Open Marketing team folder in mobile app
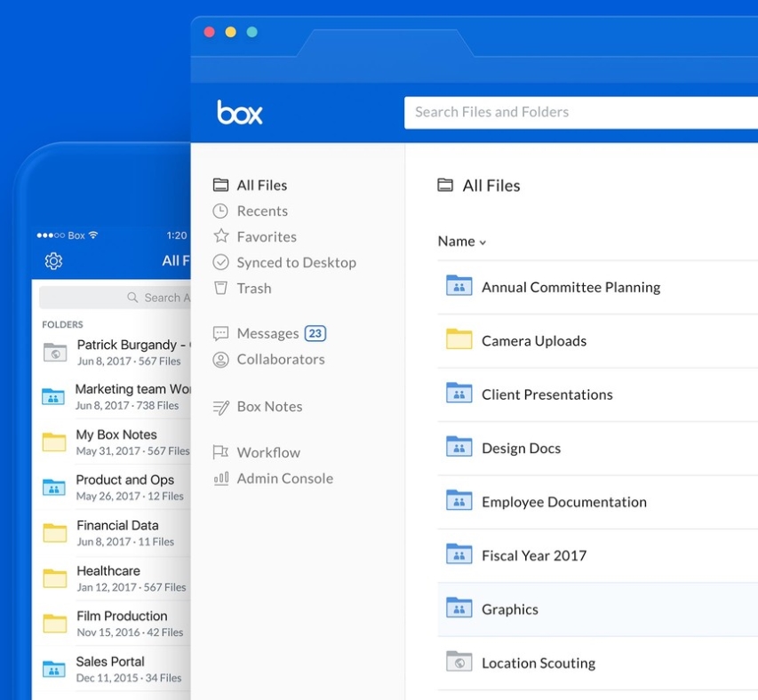Screen dimensions: 758x700 pos(112,396)
